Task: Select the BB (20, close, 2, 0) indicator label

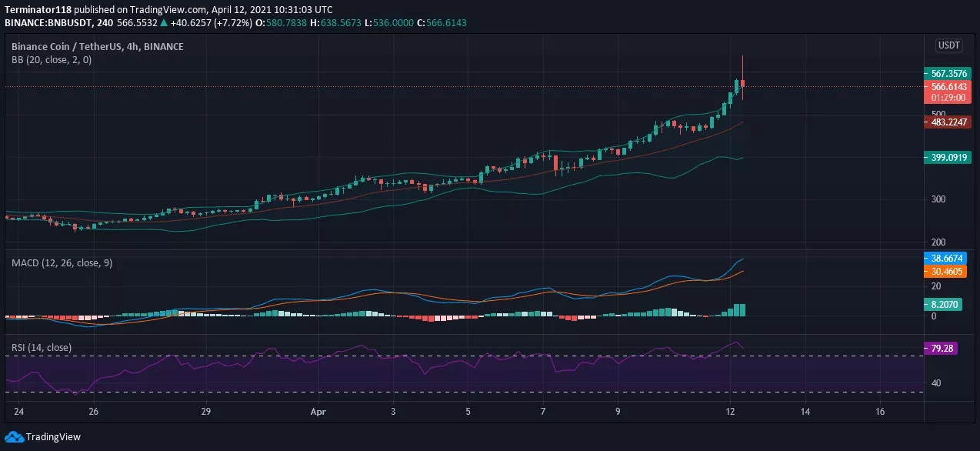Action: [52, 59]
